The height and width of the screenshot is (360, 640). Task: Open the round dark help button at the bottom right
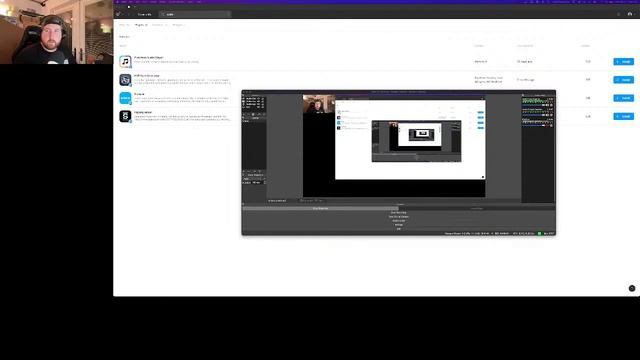click(x=632, y=288)
